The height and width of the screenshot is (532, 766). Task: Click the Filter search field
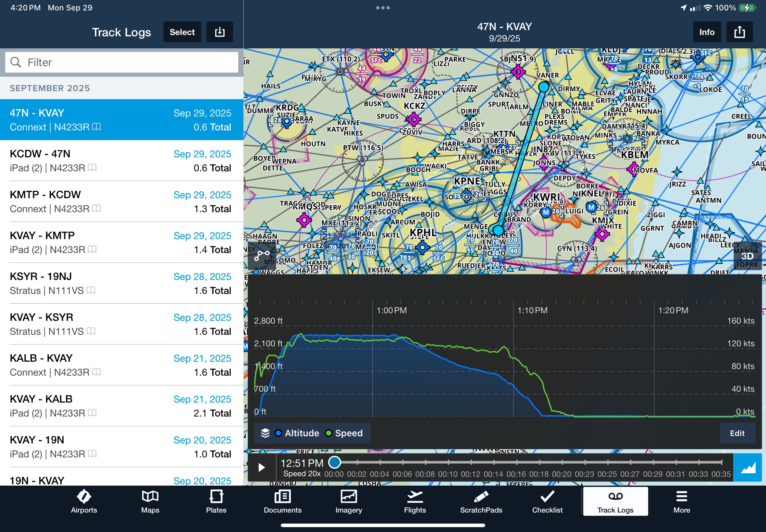(x=122, y=62)
